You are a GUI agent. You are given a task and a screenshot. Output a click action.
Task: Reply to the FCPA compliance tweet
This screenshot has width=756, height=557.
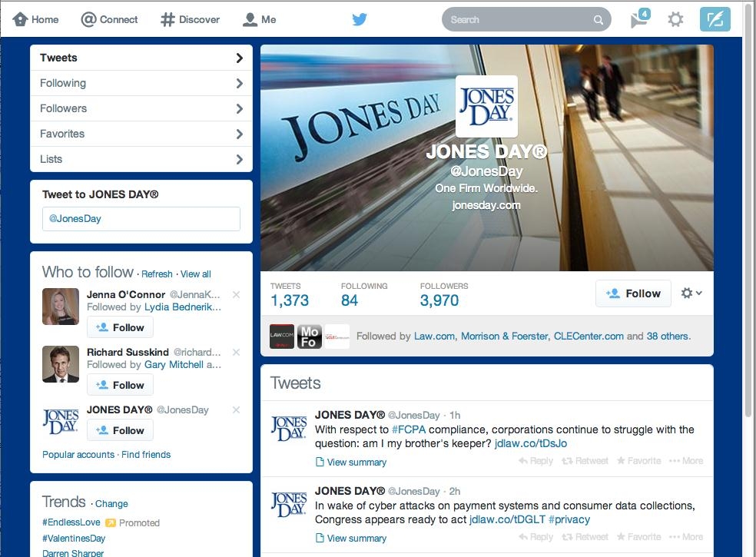[x=535, y=460]
